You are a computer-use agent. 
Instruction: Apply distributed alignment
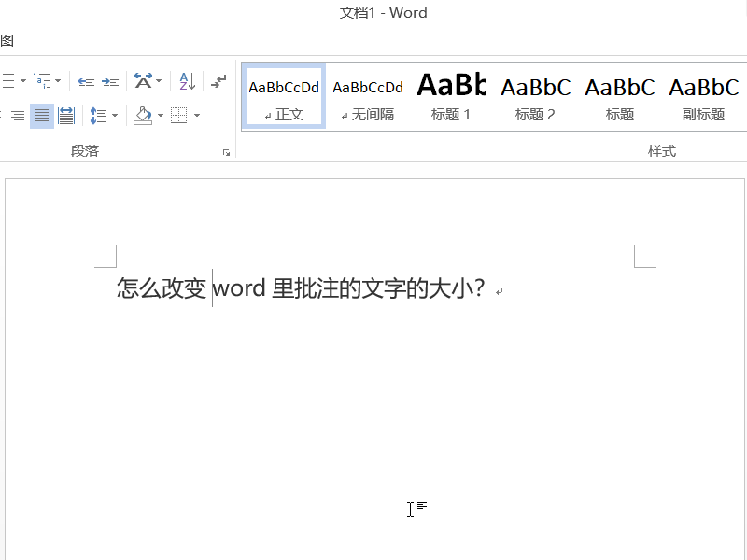click(x=66, y=116)
